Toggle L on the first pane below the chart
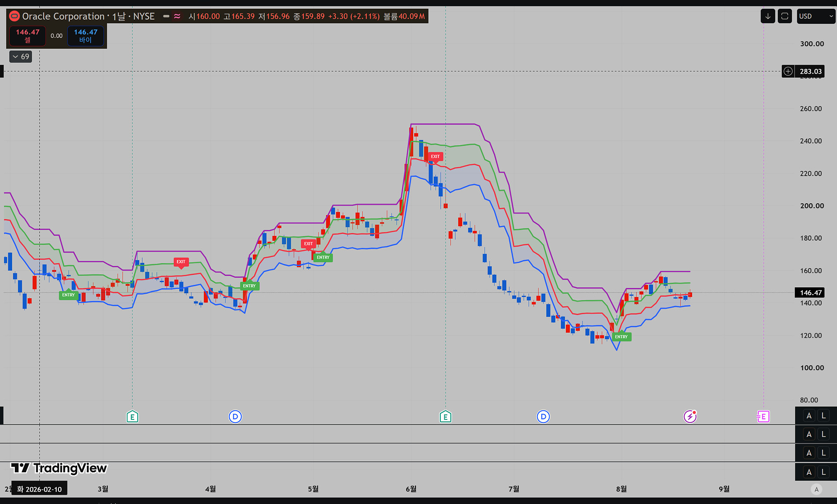This screenshot has width=837, height=504. coord(823,434)
